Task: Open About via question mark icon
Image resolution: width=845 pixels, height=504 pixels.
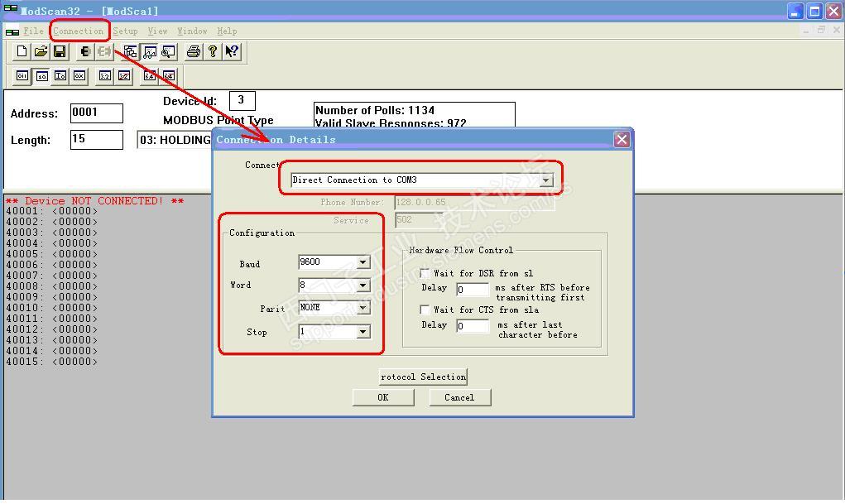Action: click(213, 52)
